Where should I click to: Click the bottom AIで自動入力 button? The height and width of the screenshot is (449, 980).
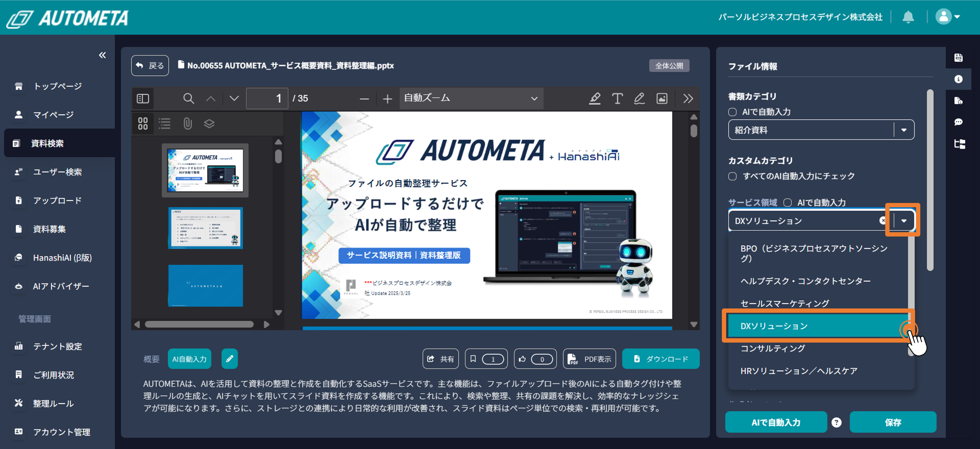pos(776,422)
